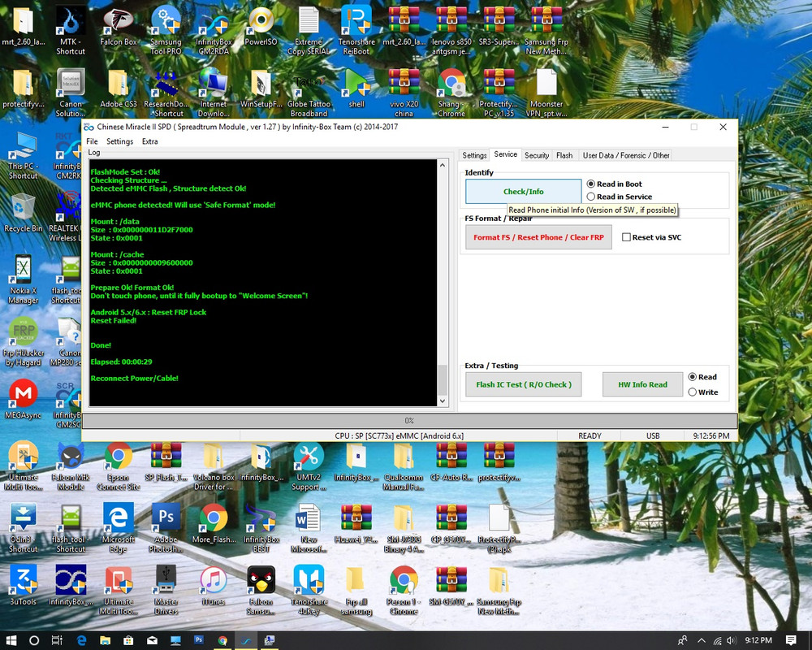Select the iTunes desktop icon
This screenshot has height=650, width=812.
(x=214, y=586)
